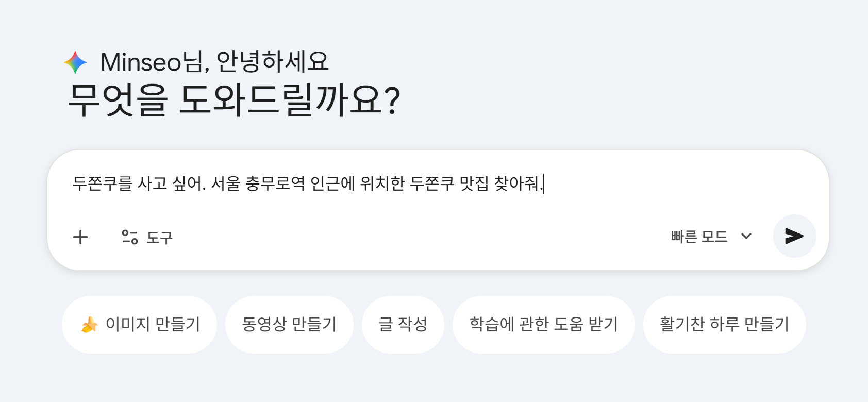Expand the chevron next to 빠른 모드
This screenshot has height=402, width=868.
pyautogui.click(x=746, y=237)
